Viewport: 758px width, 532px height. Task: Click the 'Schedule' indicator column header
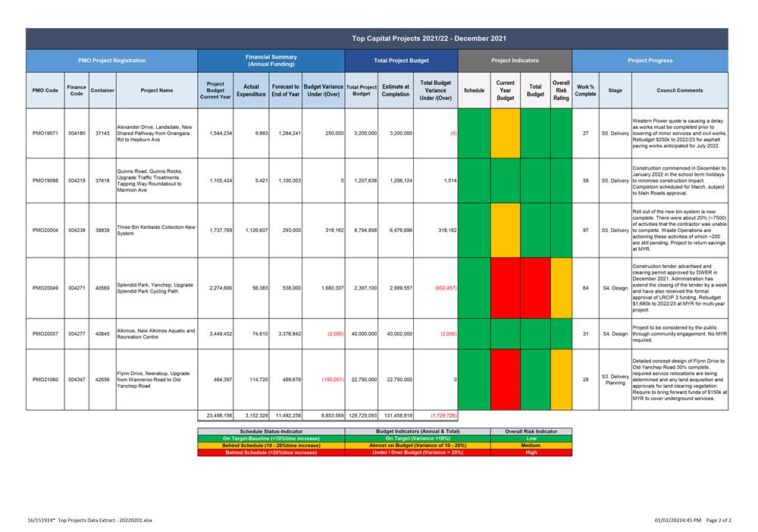pos(474,90)
